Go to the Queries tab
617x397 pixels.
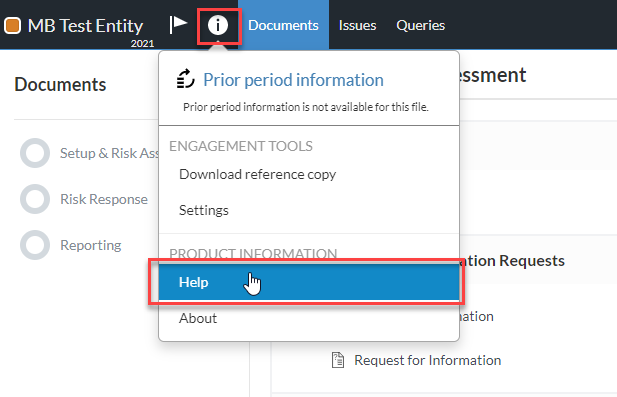421,25
